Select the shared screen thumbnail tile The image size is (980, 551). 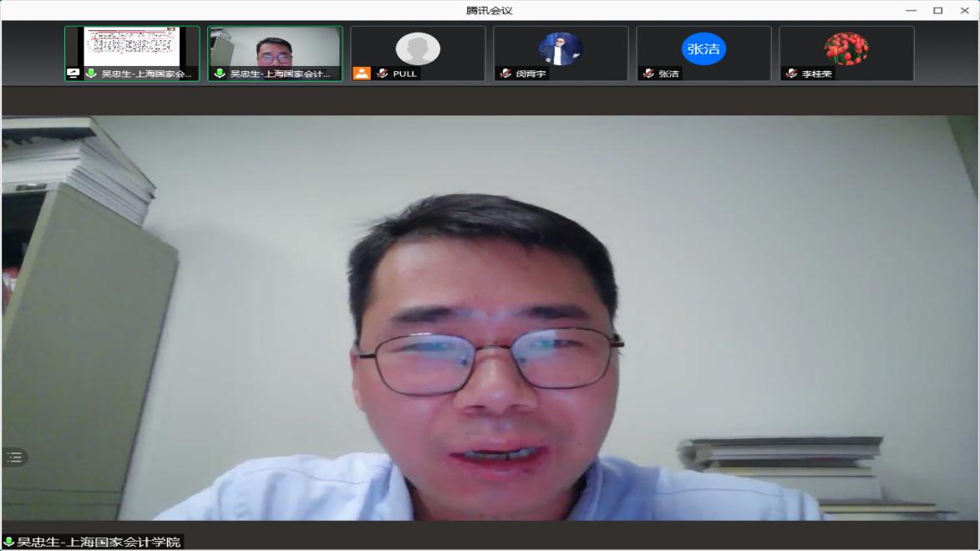tap(132, 47)
